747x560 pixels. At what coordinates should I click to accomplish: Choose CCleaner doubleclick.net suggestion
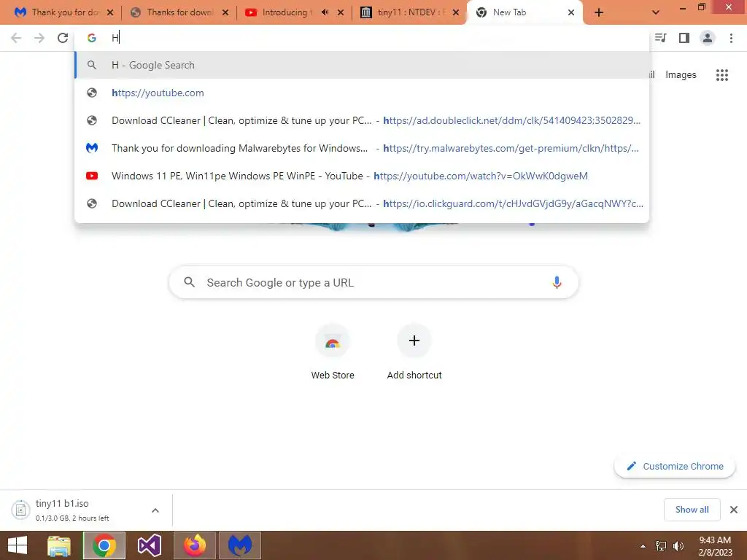362,120
